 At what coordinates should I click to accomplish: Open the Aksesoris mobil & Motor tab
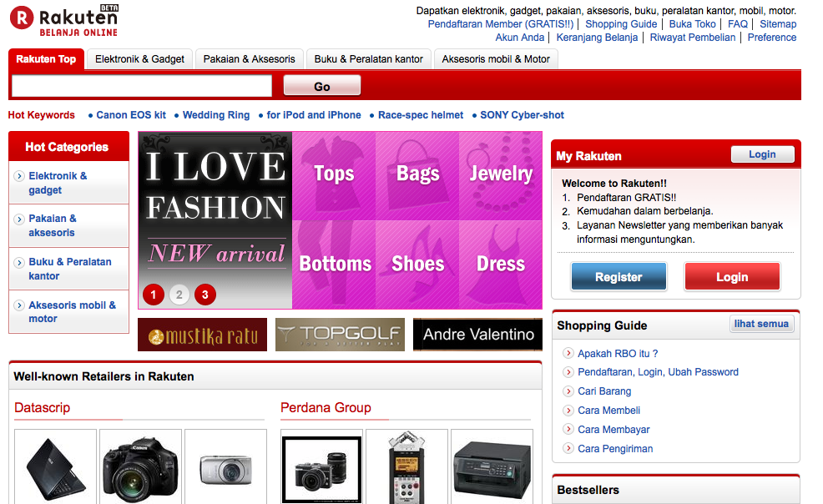coord(496,59)
